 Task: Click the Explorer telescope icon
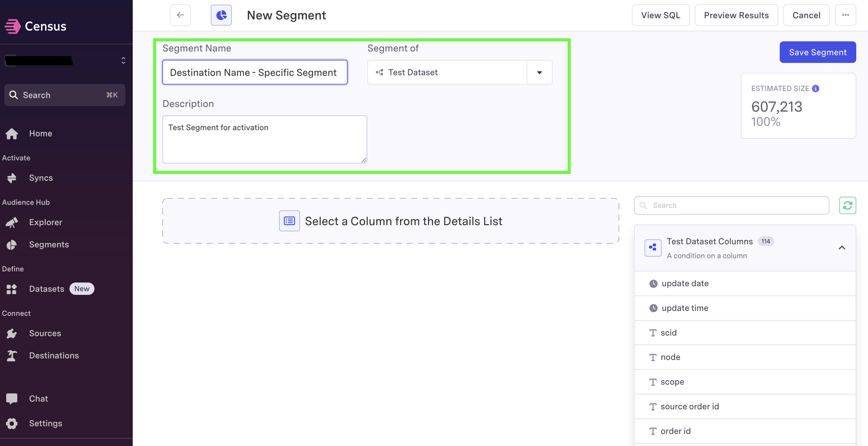pyautogui.click(x=11, y=222)
